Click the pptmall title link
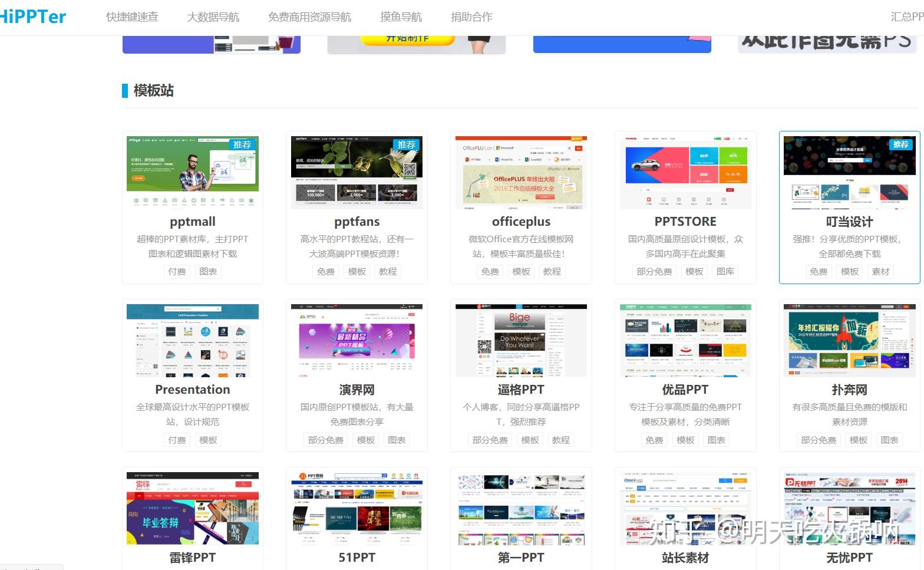The height and width of the screenshot is (570, 924). click(193, 222)
